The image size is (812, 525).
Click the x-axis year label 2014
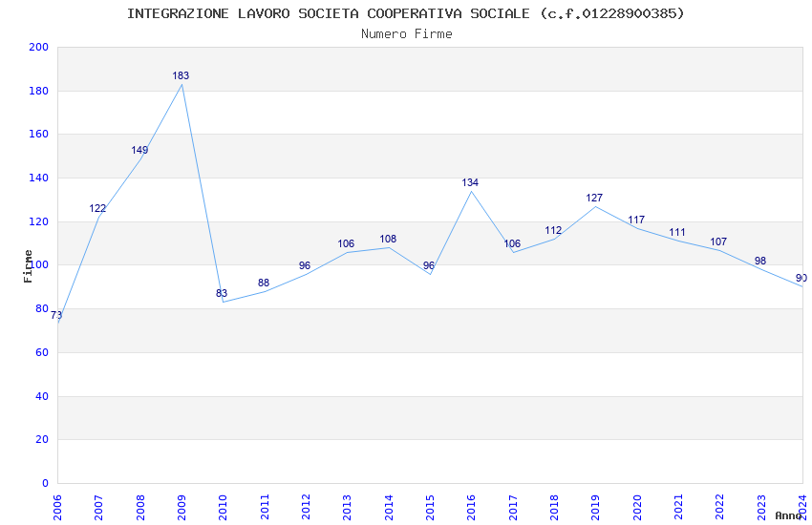[389, 508]
